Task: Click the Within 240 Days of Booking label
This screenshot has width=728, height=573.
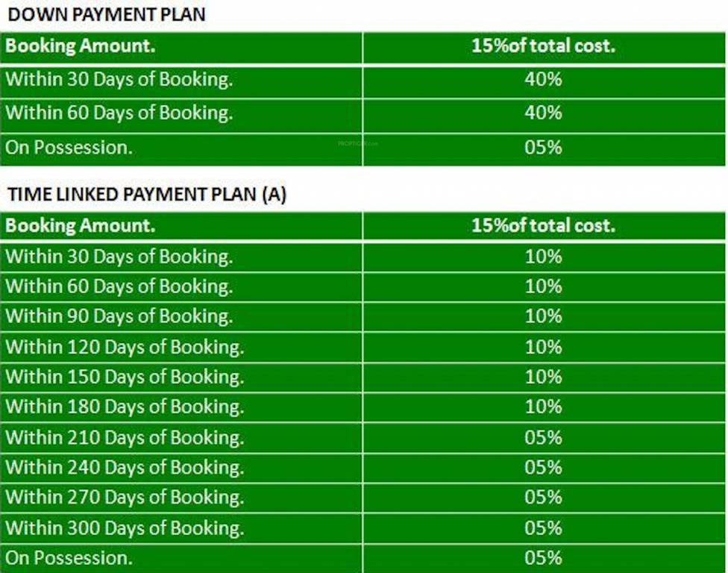Action: 125,468
